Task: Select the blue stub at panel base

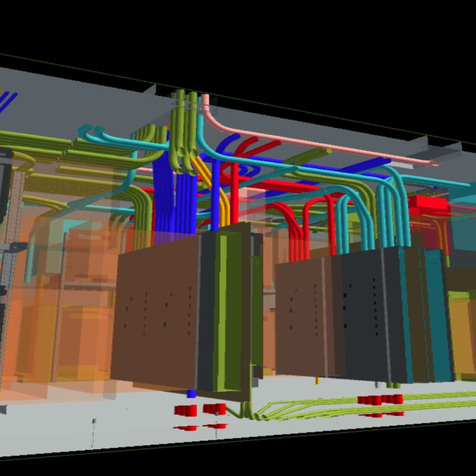Action: click(x=191, y=393)
